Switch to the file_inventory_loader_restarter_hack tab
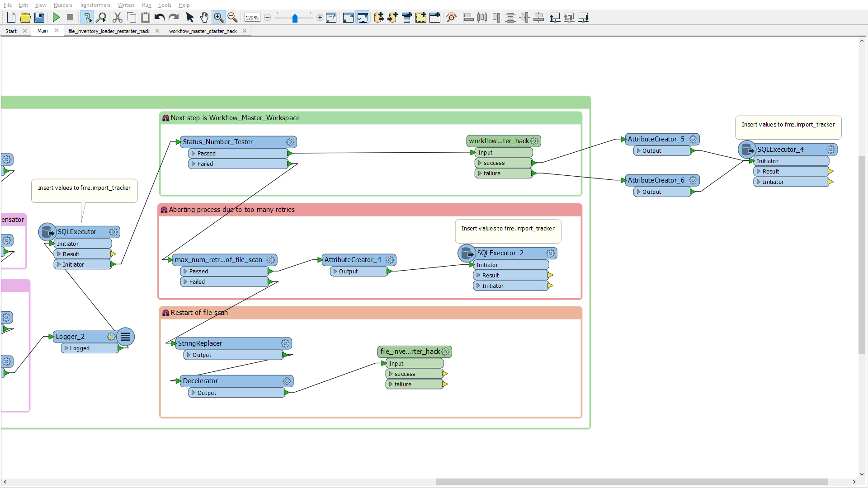The image size is (868, 488). pyautogui.click(x=109, y=31)
